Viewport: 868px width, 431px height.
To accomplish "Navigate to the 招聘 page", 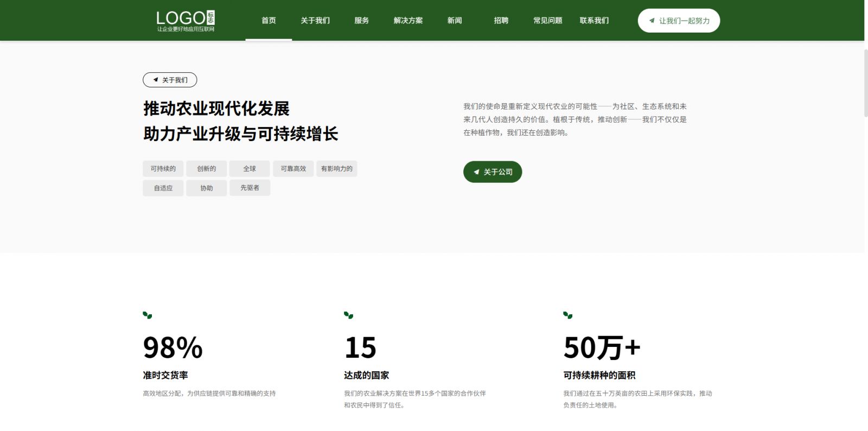I will point(501,21).
